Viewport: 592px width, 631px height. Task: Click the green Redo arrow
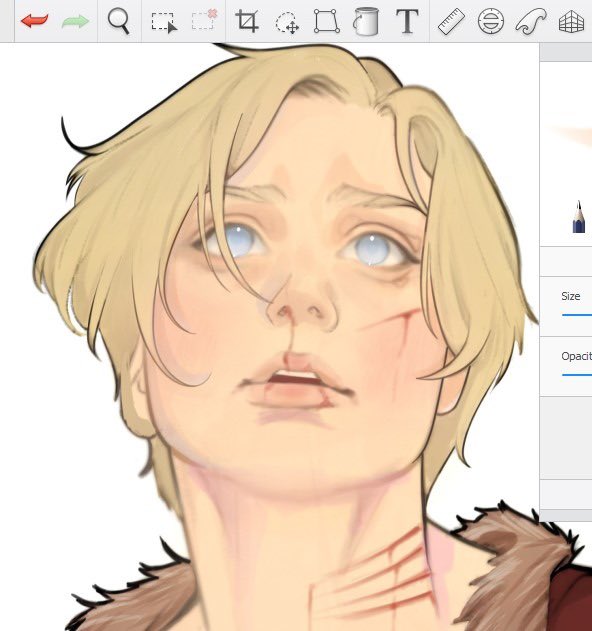click(x=75, y=21)
